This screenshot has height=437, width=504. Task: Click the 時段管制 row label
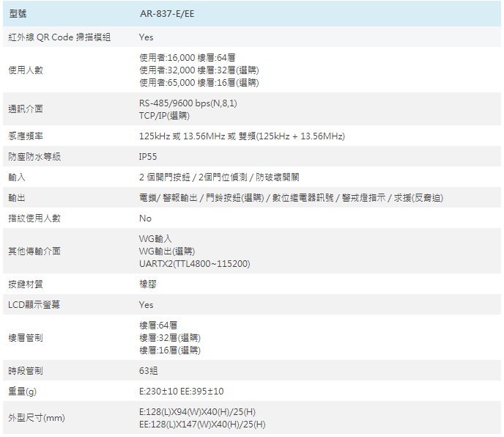coord(26,371)
